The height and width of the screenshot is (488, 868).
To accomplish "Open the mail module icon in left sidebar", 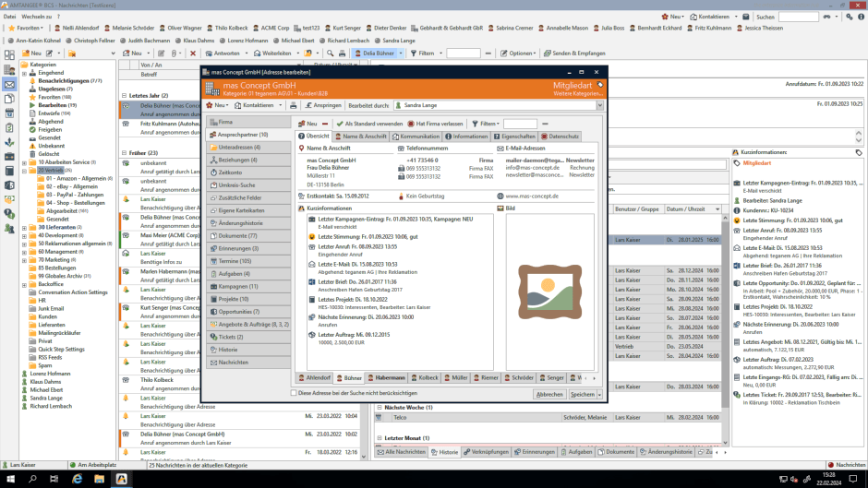I will coord(9,84).
